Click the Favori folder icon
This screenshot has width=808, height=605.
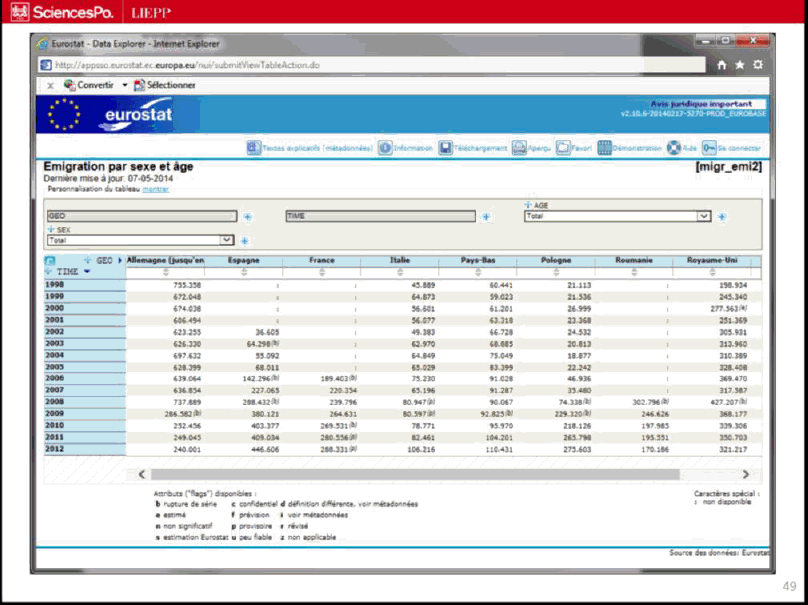point(563,147)
